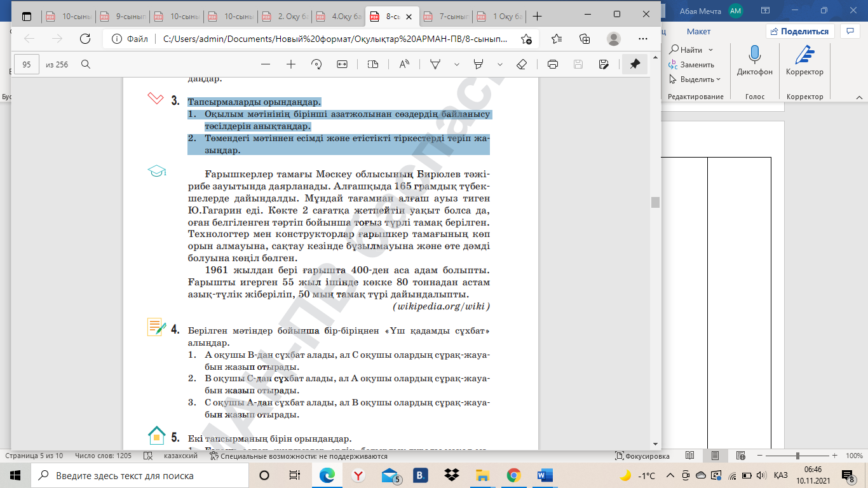This screenshot has width=868, height=488.
Task: Open the Edge Collections panel
Action: (585, 39)
